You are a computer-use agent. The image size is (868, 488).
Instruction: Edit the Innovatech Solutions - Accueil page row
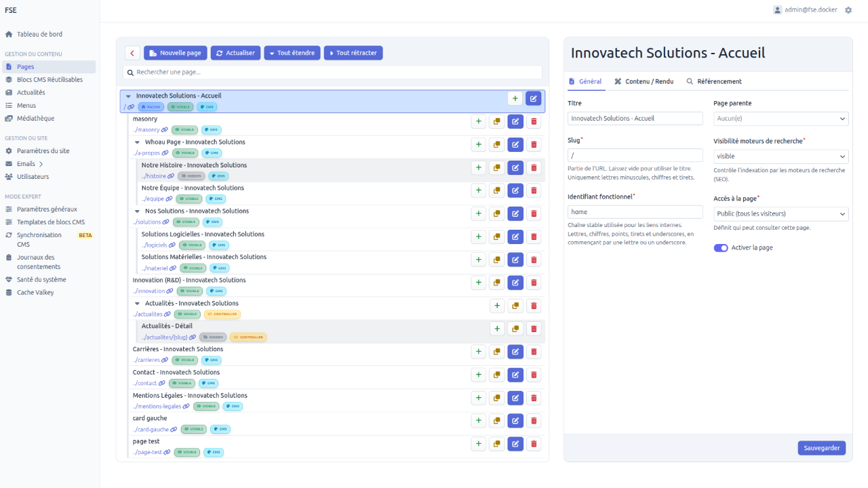[x=534, y=98]
